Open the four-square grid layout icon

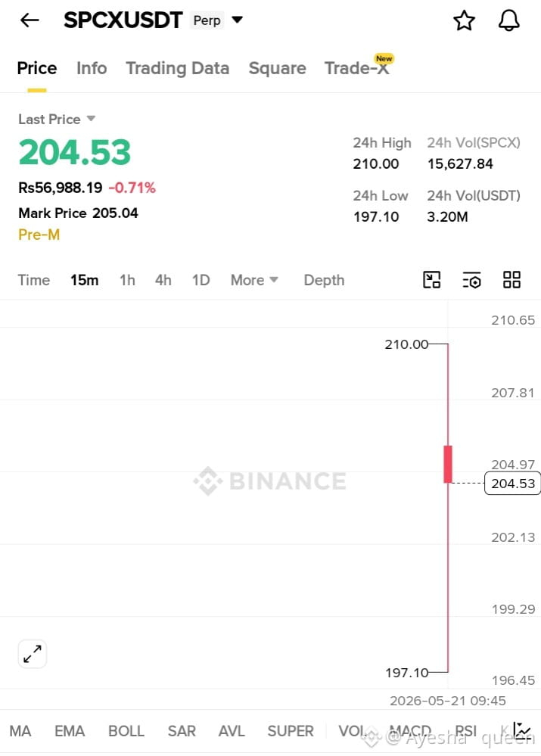tap(511, 280)
